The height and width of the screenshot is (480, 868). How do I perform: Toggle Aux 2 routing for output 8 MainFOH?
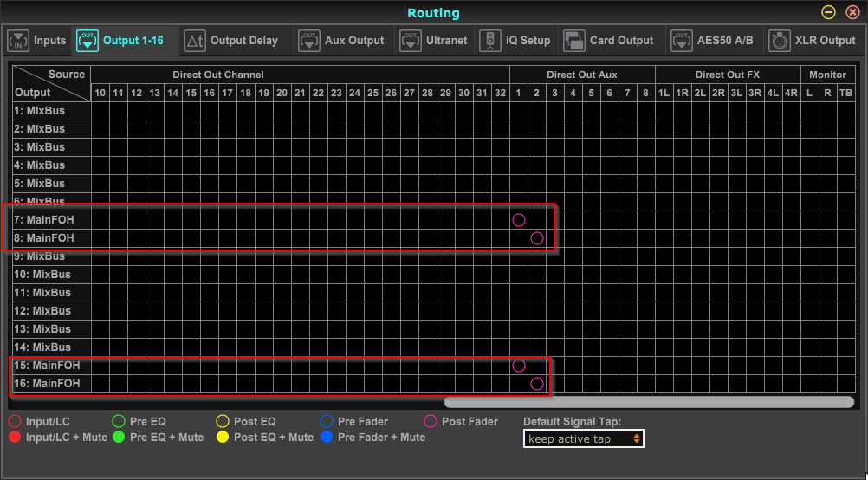[x=537, y=238]
